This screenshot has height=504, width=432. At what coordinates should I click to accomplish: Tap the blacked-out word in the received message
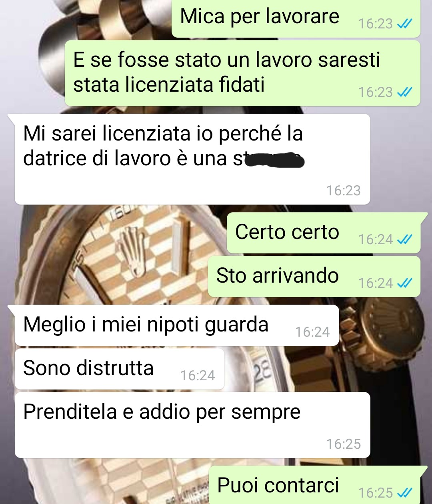click(274, 160)
